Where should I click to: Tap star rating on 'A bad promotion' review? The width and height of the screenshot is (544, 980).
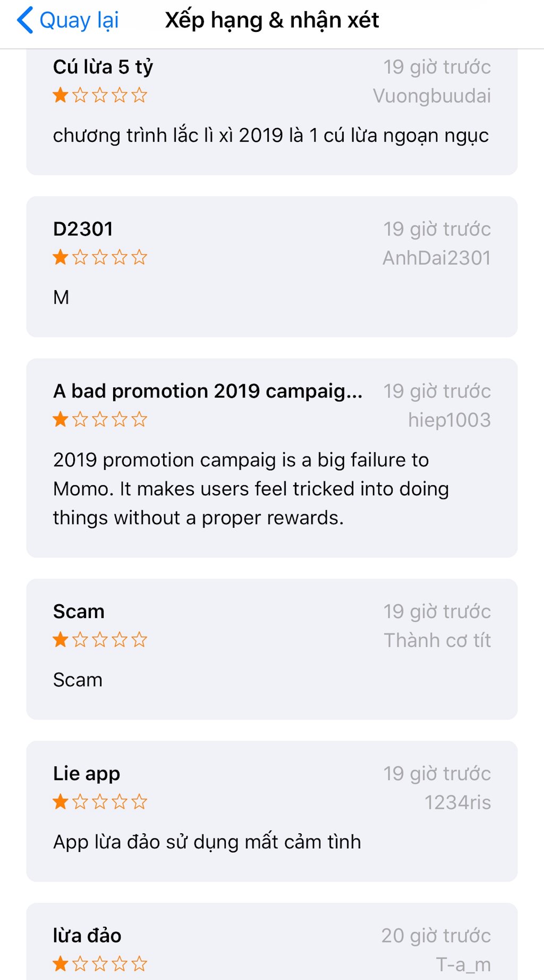coord(100,420)
